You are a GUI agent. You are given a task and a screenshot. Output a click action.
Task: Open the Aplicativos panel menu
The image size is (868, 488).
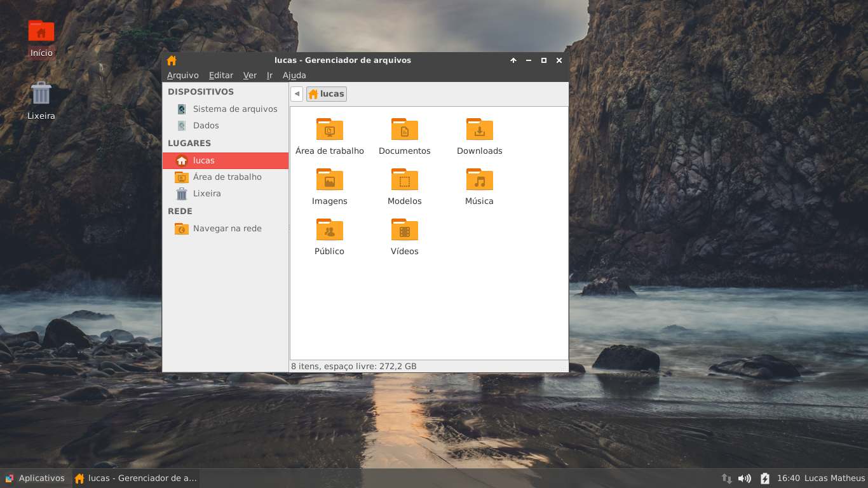[35, 478]
